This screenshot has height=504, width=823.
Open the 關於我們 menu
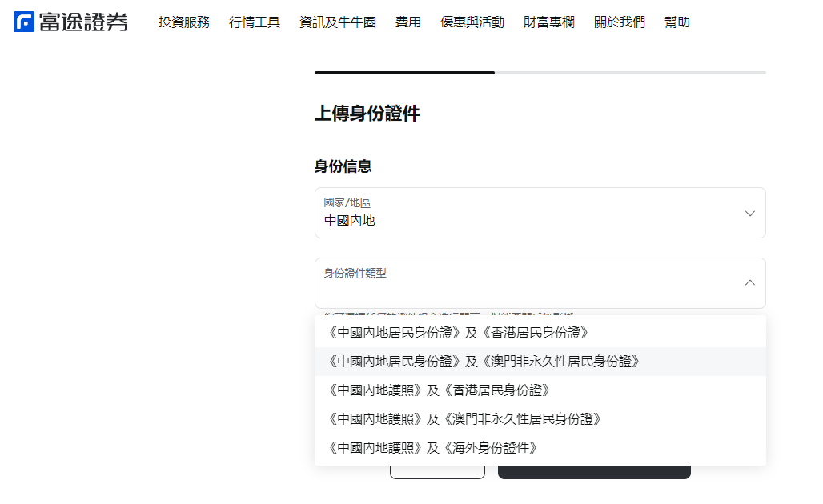(620, 22)
